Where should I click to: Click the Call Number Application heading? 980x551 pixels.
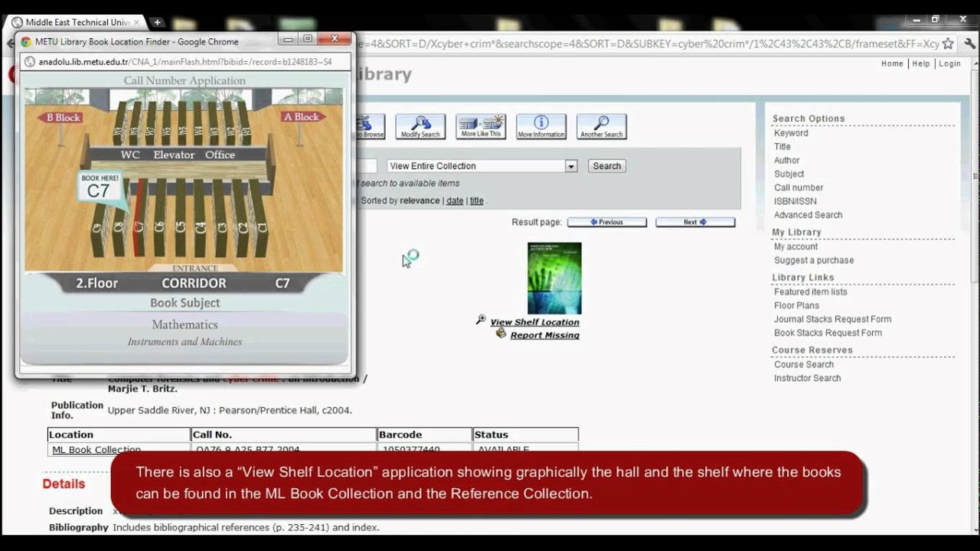coord(185,80)
